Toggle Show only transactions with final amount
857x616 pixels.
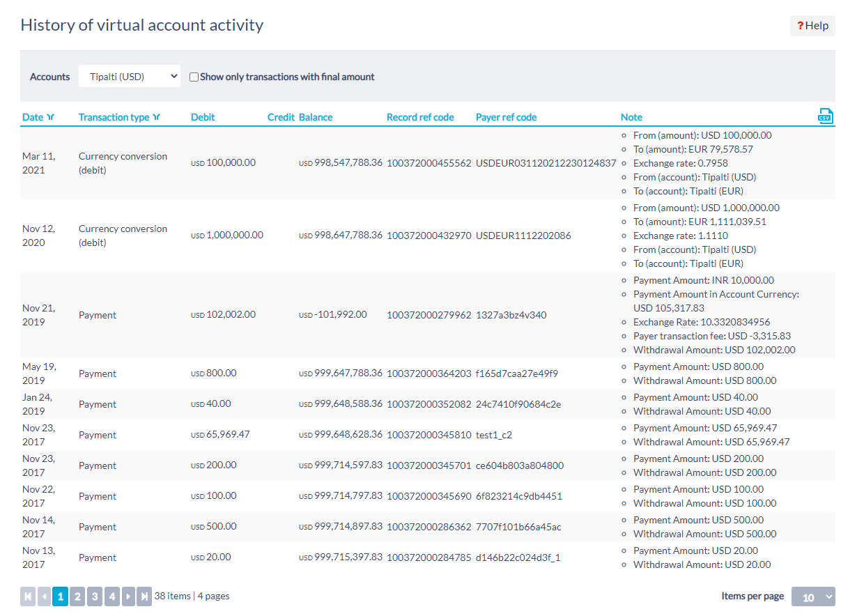194,77
